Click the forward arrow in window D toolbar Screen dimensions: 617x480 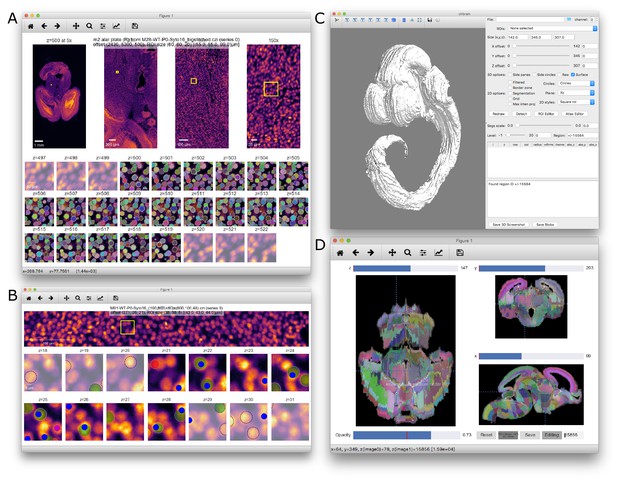(x=371, y=253)
